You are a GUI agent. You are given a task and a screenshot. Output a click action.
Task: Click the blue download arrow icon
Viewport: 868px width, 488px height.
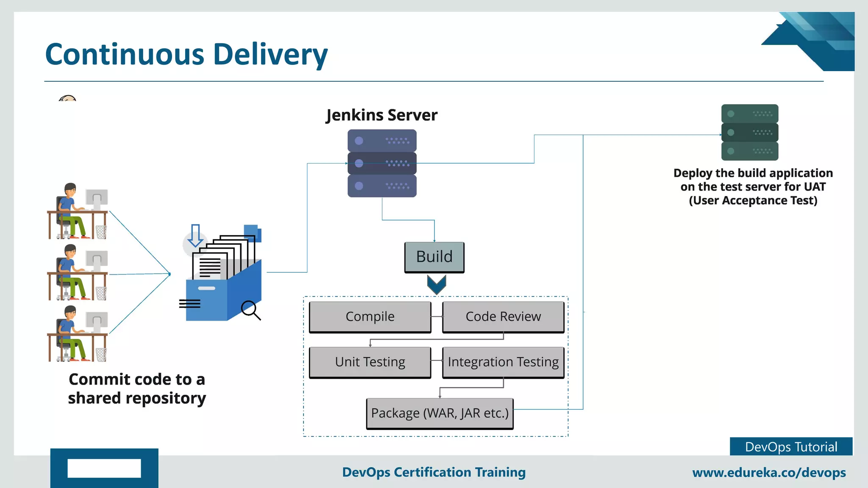[195, 236]
